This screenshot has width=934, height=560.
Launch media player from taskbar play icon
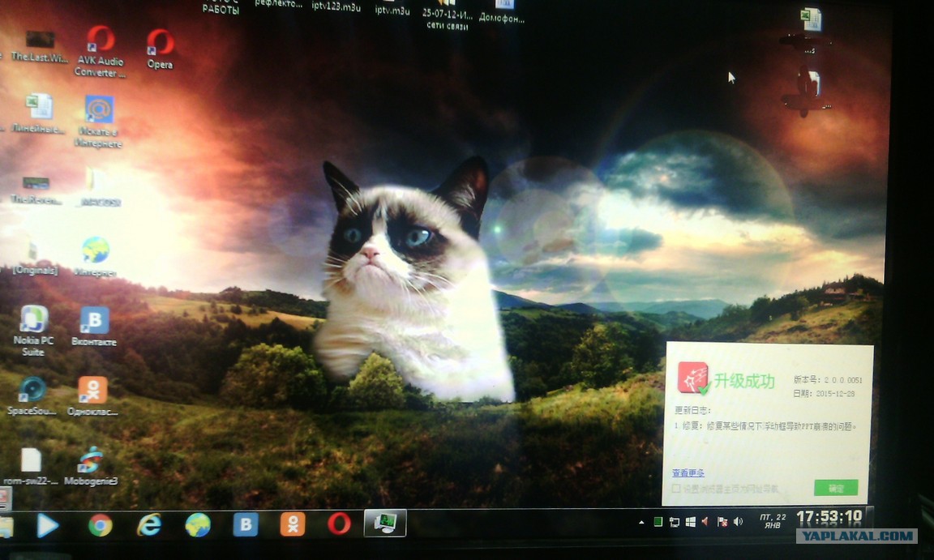pyautogui.click(x=48, y=525)
